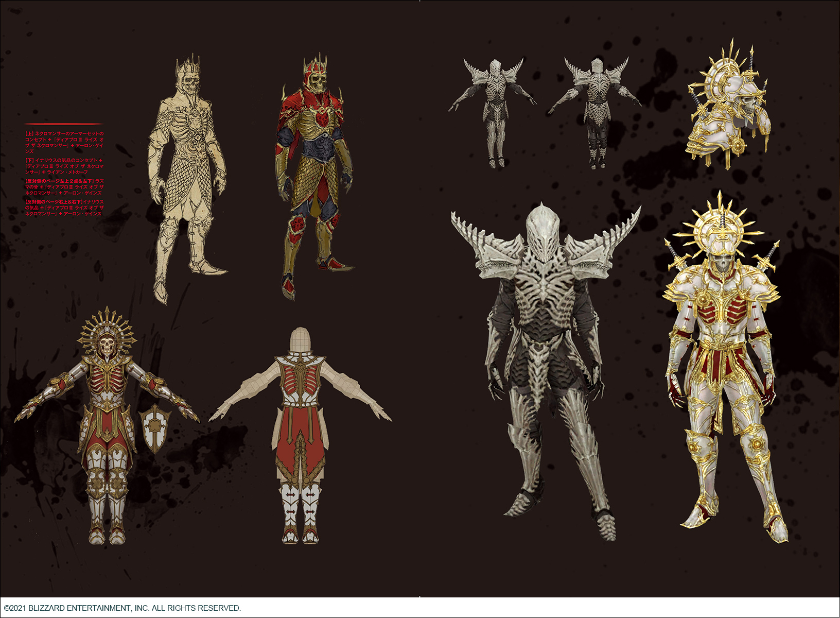Click the small light bone armor T-pose model
This screenshot has height=618, width=840.
(493, 113)
